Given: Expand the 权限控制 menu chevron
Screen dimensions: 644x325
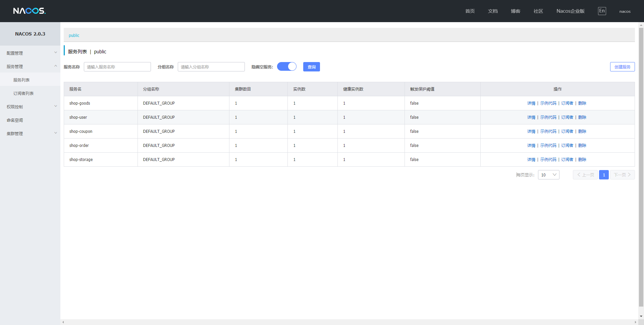Looking at the screenshot, I should pyautogui.click(x=56, y=106).
